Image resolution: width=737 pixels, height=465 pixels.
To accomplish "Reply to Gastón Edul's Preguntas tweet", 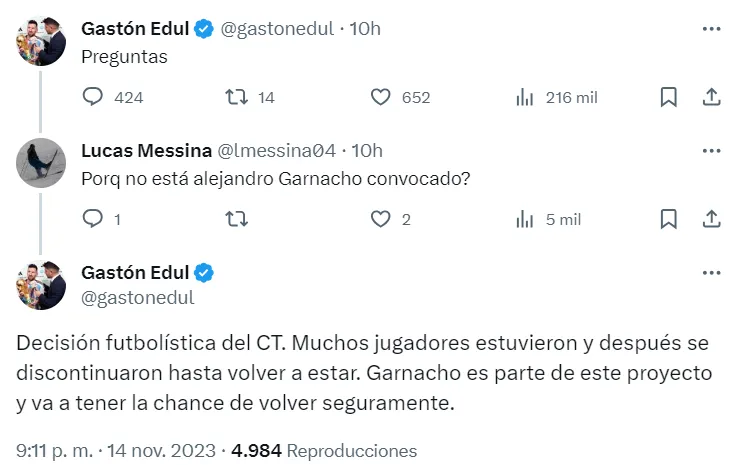I will click(93, 97).
